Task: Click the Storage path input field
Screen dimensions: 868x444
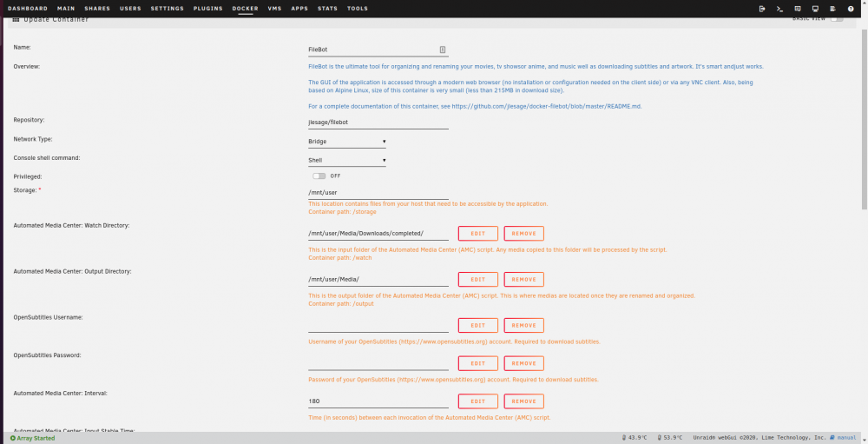Action: pos(378,192)
